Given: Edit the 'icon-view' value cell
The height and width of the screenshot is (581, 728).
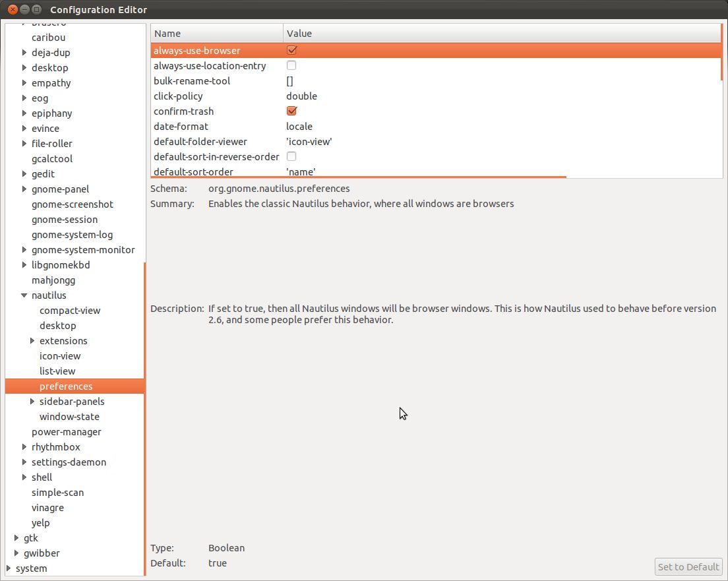Looking at the screenshot, I should (309, 142).
